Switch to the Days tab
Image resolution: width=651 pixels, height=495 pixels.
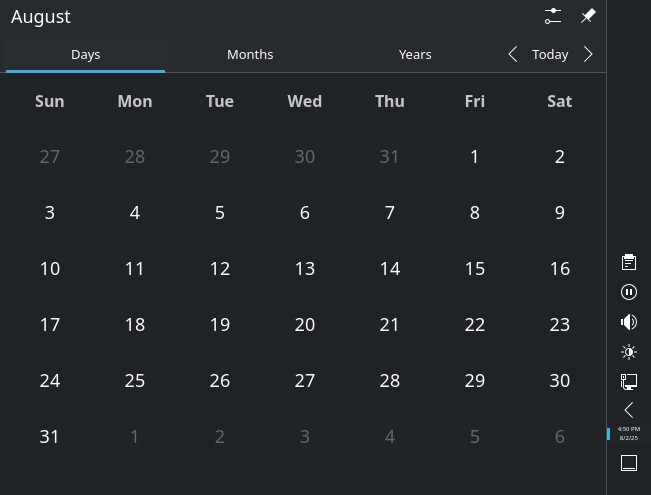(x=86, y=54)
